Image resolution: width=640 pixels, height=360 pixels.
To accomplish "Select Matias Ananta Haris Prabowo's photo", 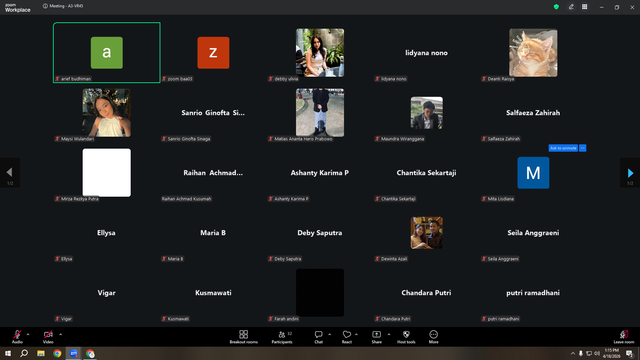I will point(320,113).
